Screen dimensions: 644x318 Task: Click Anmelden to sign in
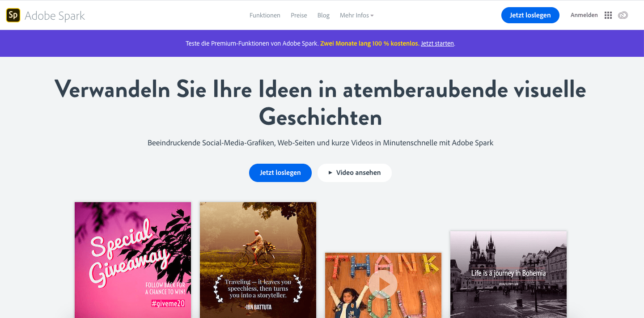click(584, 15)
